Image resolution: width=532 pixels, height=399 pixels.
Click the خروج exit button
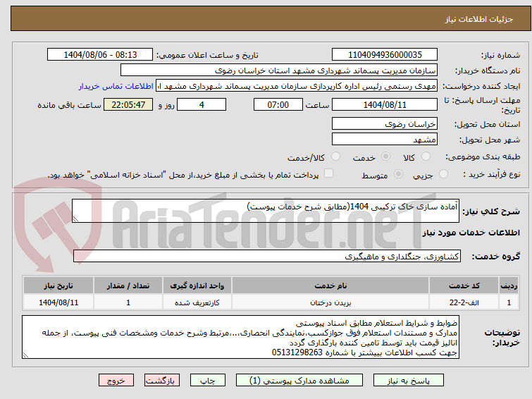tap(116, 381)
